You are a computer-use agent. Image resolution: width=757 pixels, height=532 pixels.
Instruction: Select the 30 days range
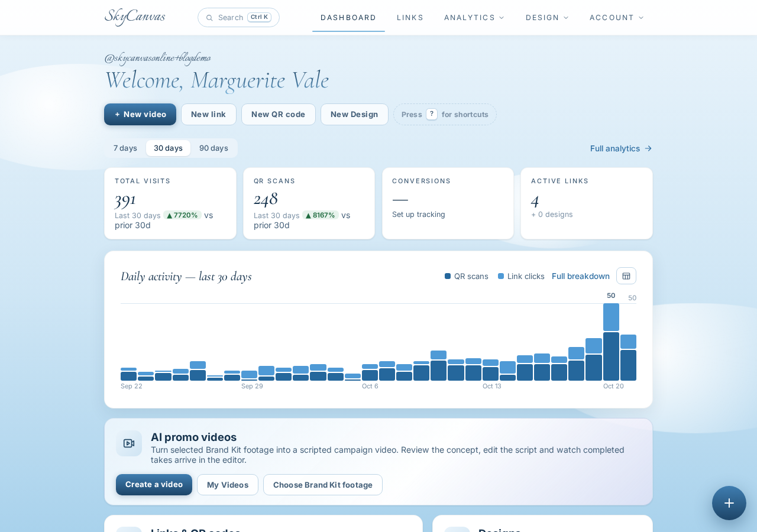(x=168, y=148)
